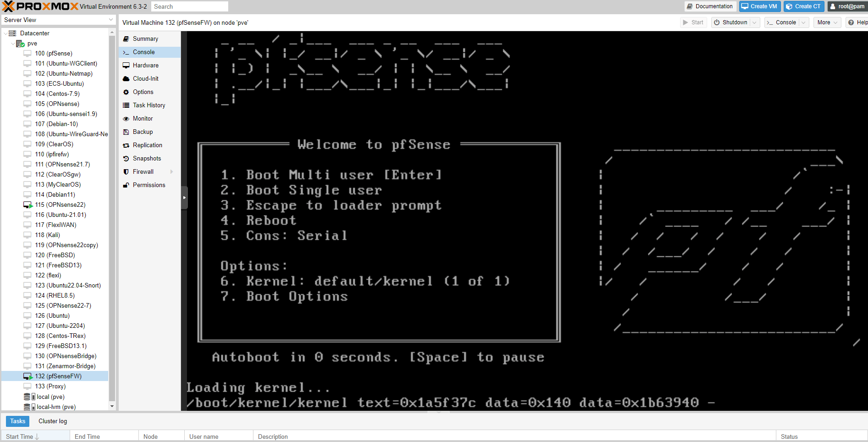Collapse the side navigation panel handle
868x442 pixels.
pos(184,198)
